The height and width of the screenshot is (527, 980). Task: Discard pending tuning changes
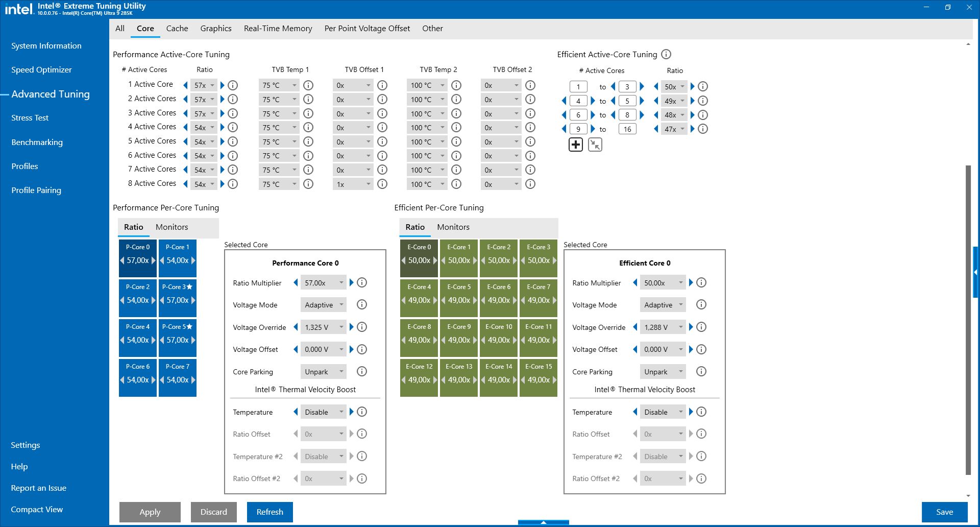click(x=214, y=512)
